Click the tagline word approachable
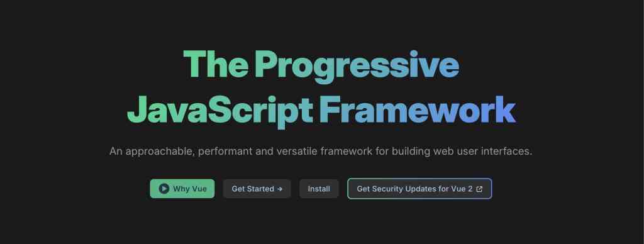 pos(159,151)
